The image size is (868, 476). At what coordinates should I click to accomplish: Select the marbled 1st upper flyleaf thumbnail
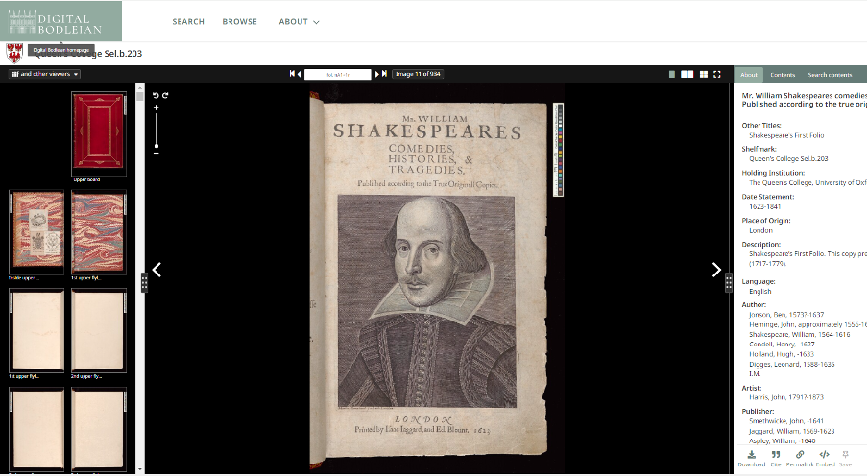point(99,232)
